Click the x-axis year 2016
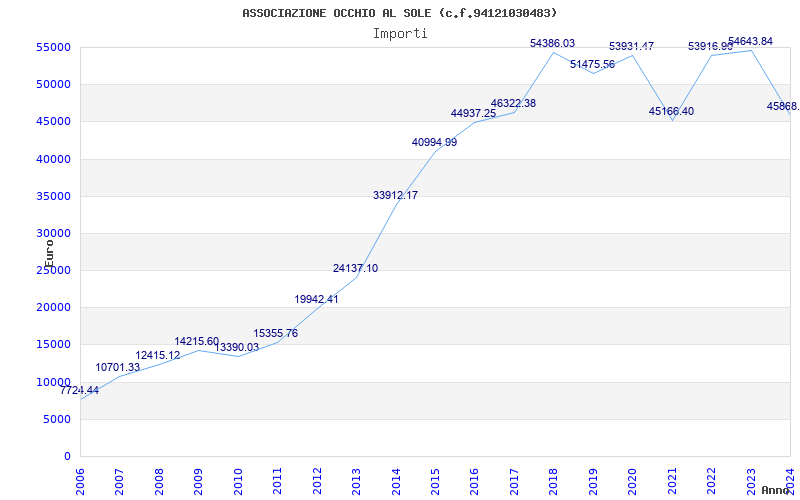 tap(474, 481)
